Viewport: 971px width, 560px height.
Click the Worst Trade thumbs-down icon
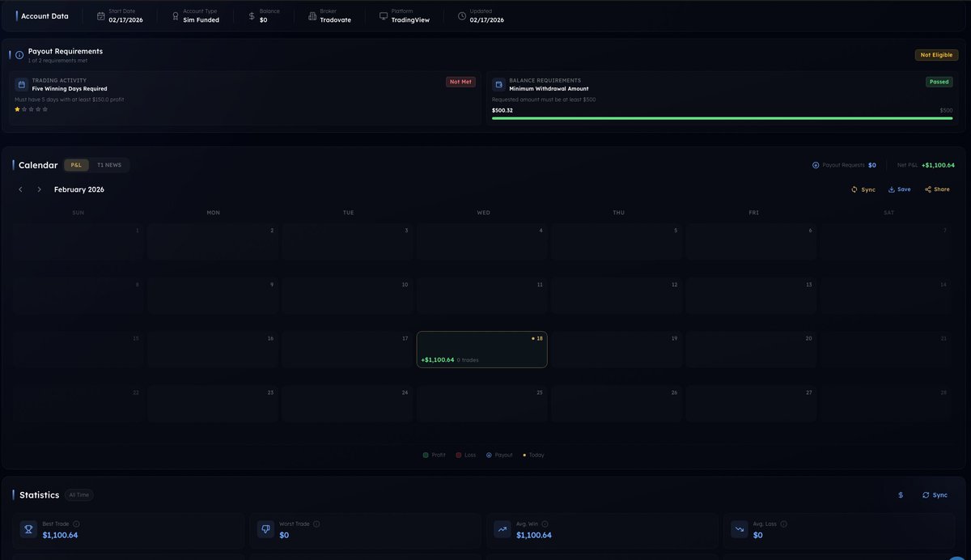point(265,529)
